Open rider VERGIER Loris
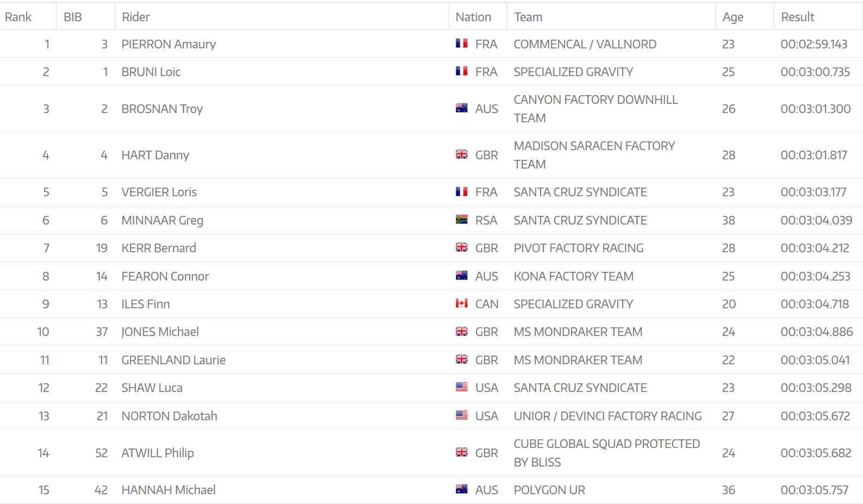Image resolution: width=863 pixels, height=504 pixels. (159, 192)
